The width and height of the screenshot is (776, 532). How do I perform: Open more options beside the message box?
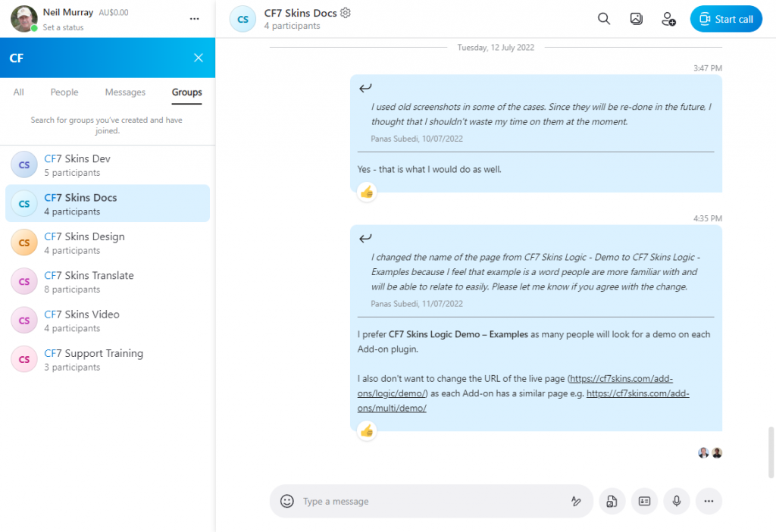[709, 501]
